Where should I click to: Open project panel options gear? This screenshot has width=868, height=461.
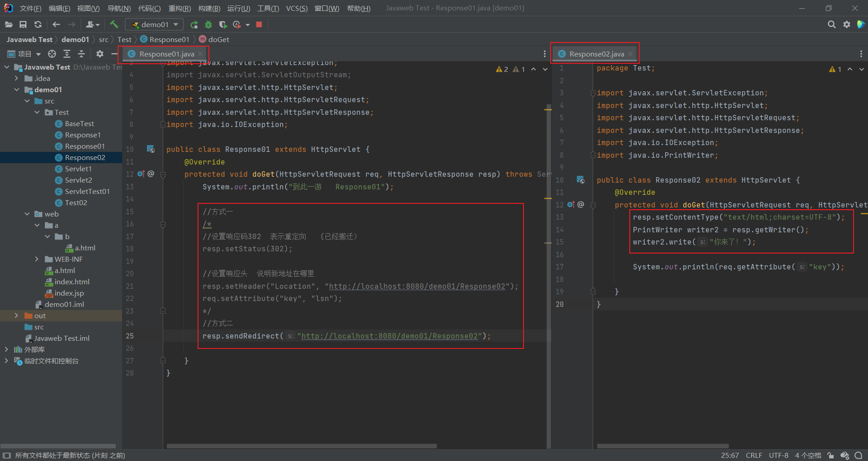point(100,54)
